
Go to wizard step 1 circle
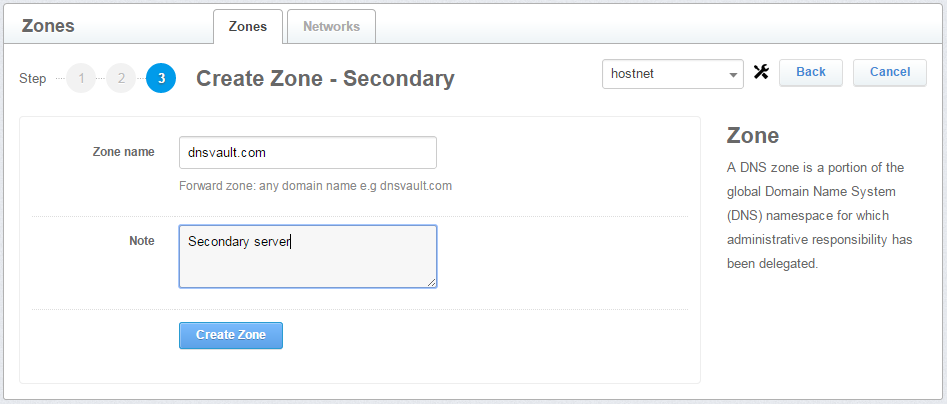pyautogui.click(x=81, y=78)
